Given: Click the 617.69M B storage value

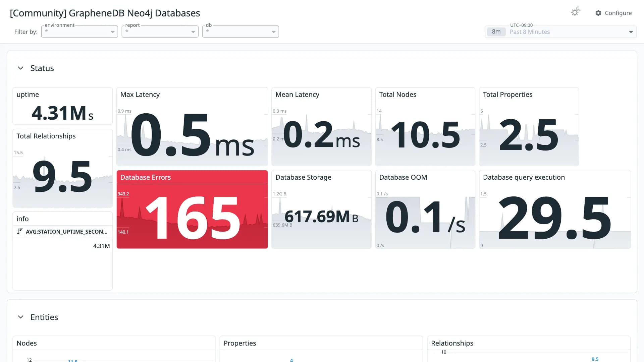Looking at the screenshot, I should (321, 217).
